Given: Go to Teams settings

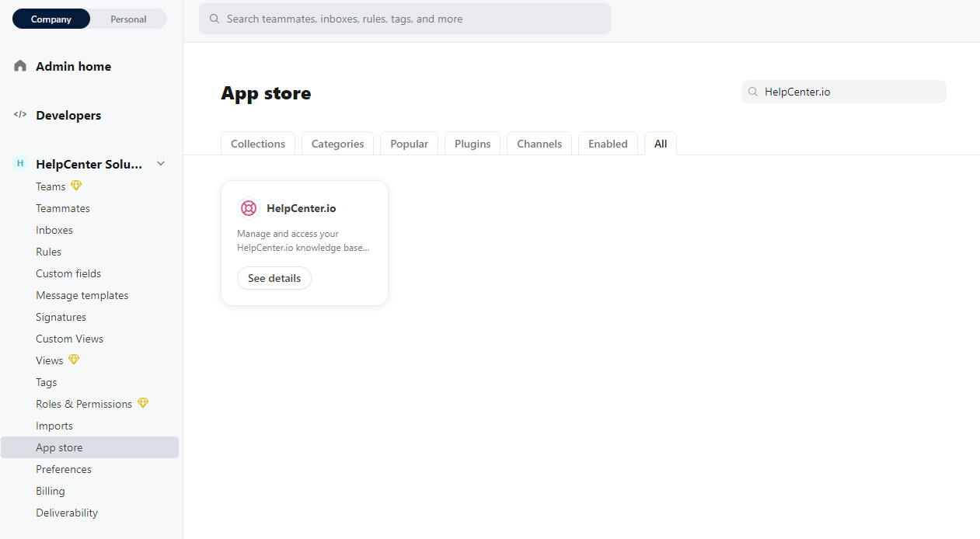Looking at the screenshot, I should pyautogui.click(x=51, y=186).
